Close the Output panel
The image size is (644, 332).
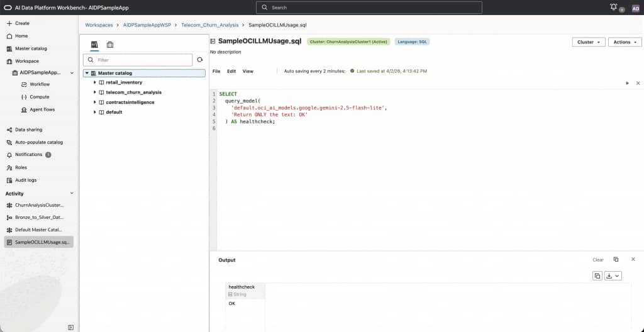point(633,259)
